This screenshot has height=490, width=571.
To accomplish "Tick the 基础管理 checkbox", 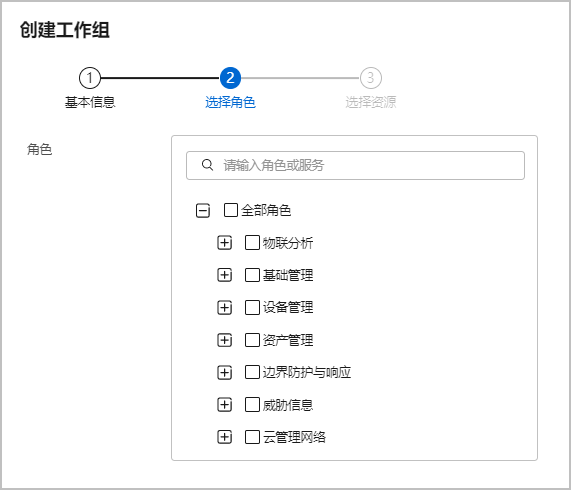I will 252,275.
